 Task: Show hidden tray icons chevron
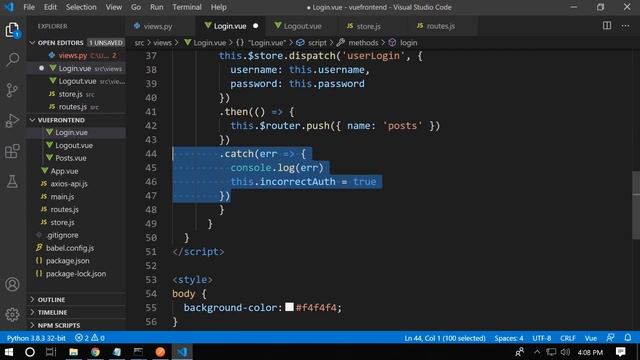(x=537, y=352)
